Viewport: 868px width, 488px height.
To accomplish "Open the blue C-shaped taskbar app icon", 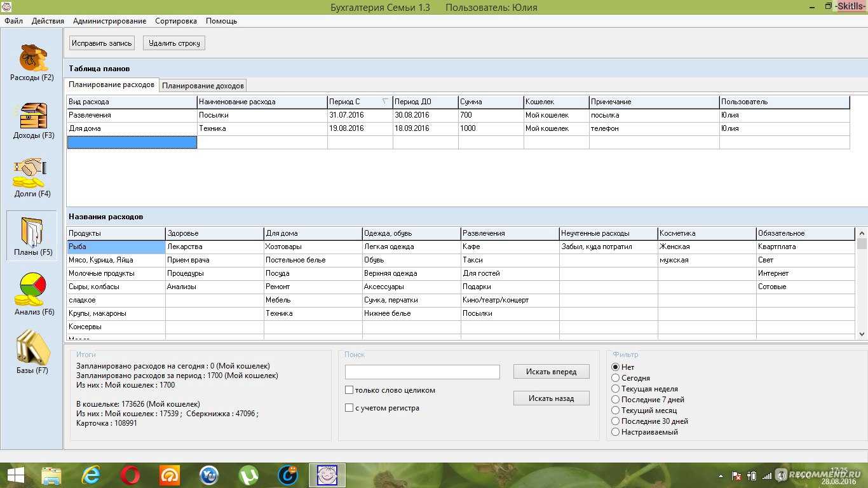I will pyautogui.click(x=288, y=475).
